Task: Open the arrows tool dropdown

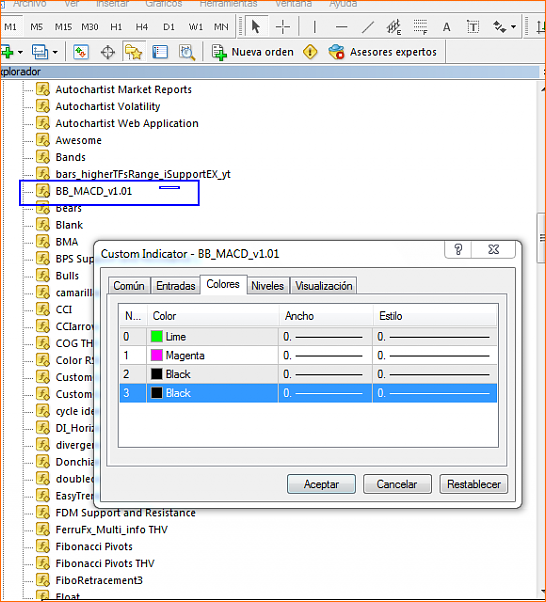Action: (x=513, y=27)
